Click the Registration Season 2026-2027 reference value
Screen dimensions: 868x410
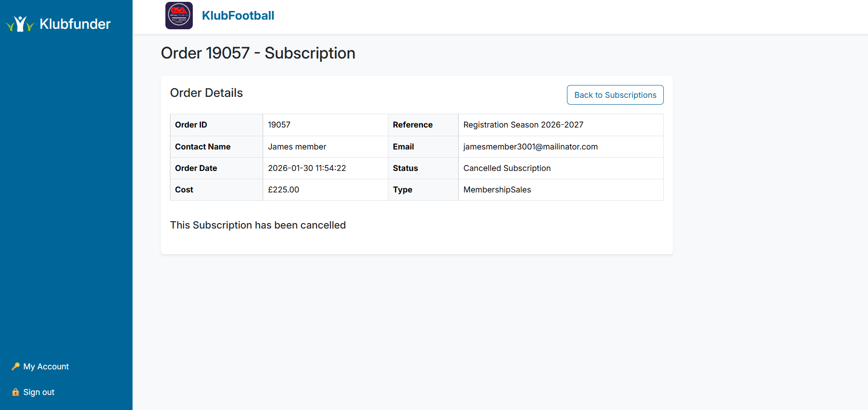(523, 125)
